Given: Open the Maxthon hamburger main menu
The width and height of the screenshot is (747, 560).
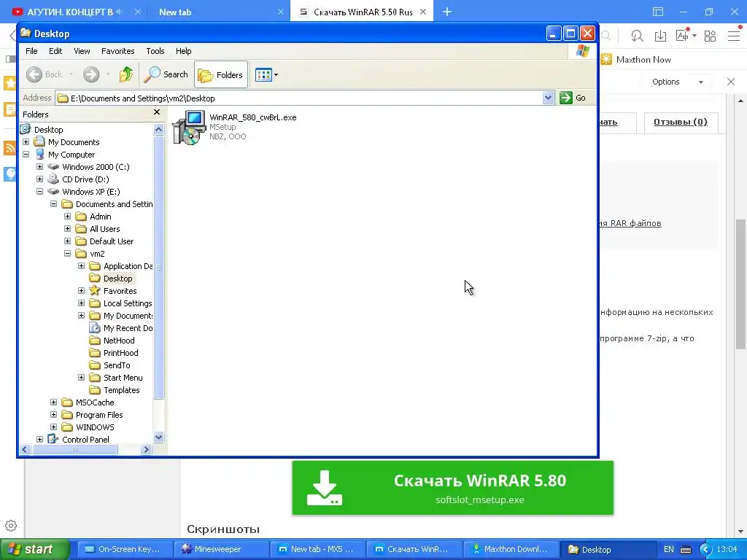Looking at the screenshot, I should (x=734, y=36).
